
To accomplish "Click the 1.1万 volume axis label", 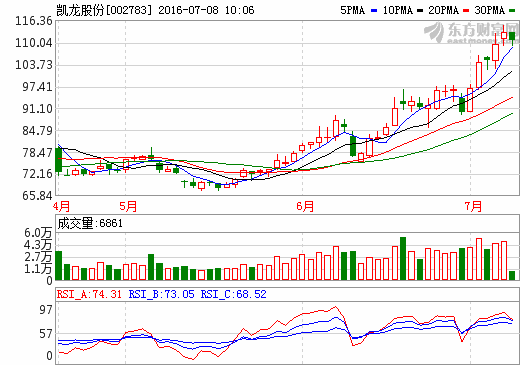I will [38, 269].
